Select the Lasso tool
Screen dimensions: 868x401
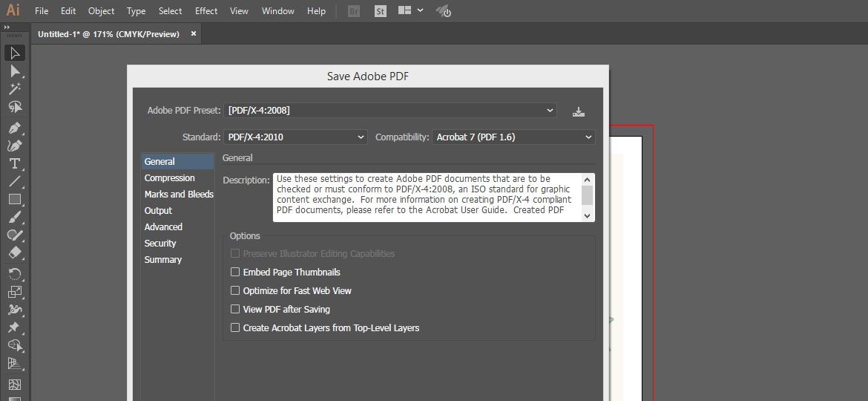[x=15, y=107]
